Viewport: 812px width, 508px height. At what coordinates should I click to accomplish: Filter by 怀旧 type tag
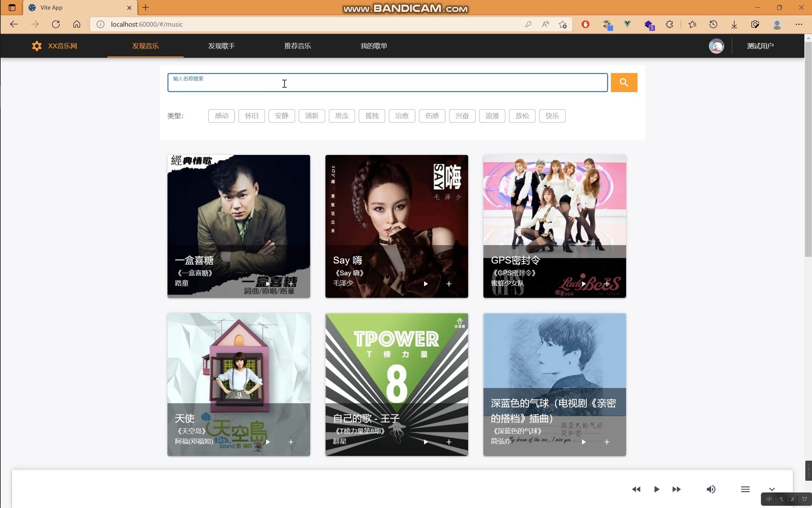point(252,116)
